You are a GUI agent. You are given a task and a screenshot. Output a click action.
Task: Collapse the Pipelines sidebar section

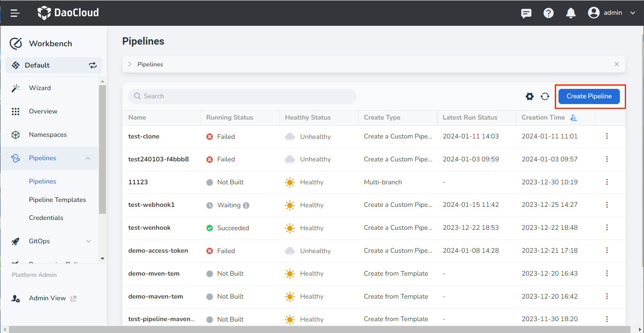coord(88,159)
